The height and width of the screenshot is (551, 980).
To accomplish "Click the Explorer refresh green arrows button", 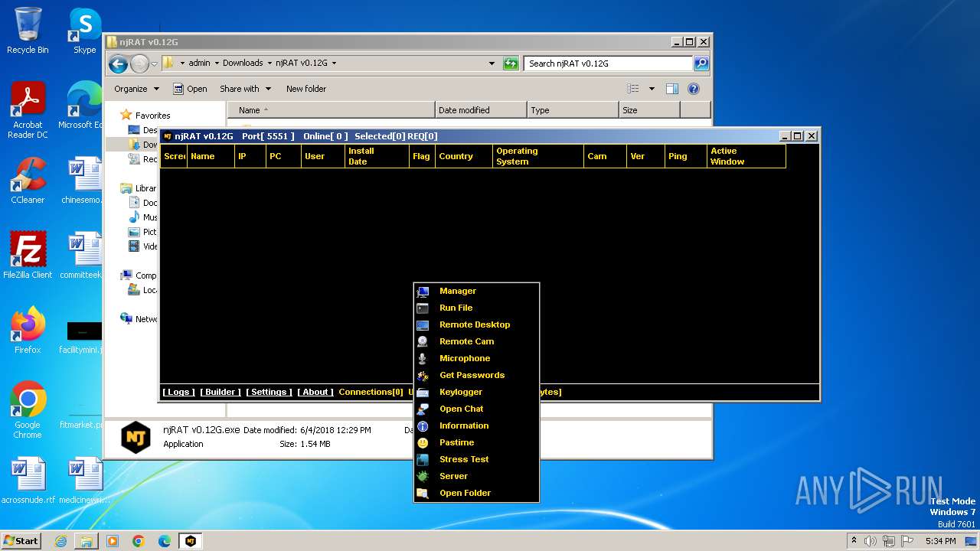I will (511, 64).
